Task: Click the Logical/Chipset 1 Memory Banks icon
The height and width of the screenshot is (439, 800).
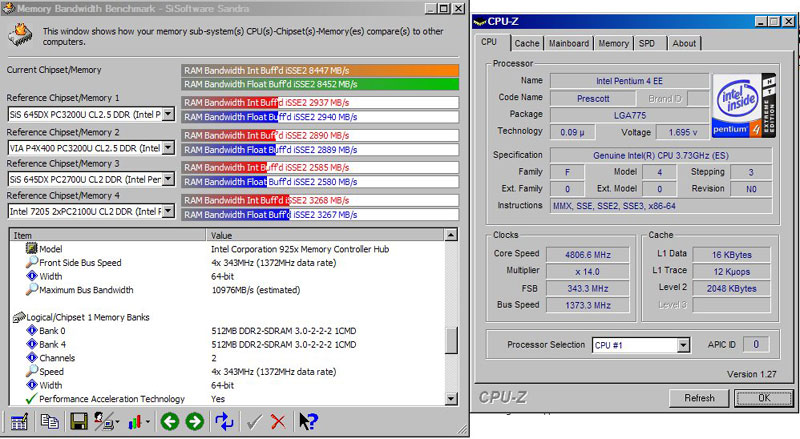Action: pyautogui.click(x=19, y=317)
